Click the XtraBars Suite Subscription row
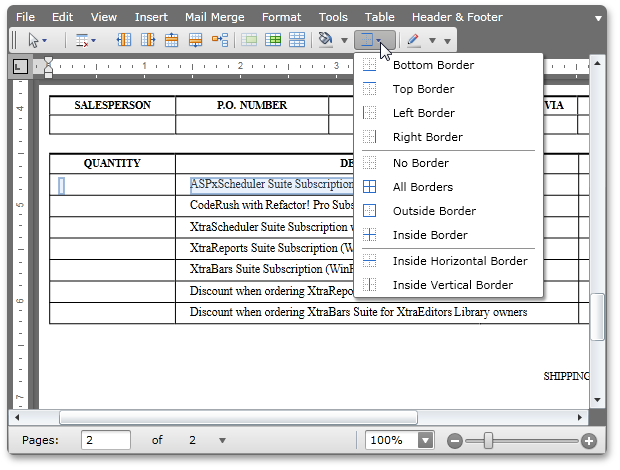This screenshot has height=470, width=620. pos(271,269)
